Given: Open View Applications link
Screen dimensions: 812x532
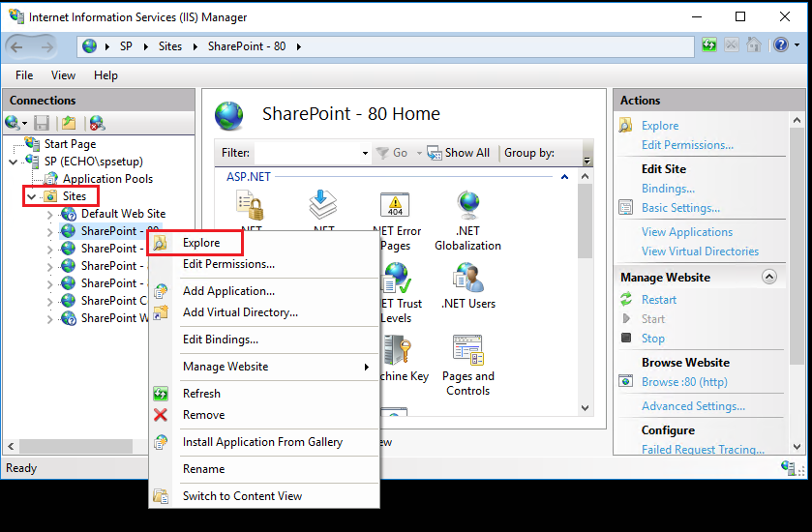Looking at the screenshot, I should [687, 232].
